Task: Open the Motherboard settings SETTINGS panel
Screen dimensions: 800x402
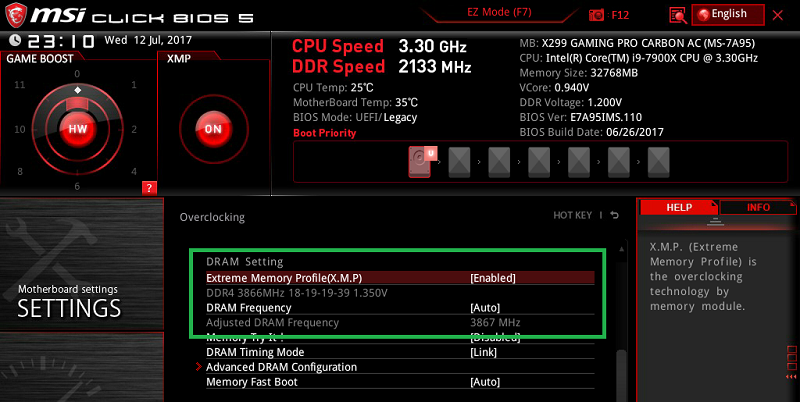Action: click(x=82, y=264)
